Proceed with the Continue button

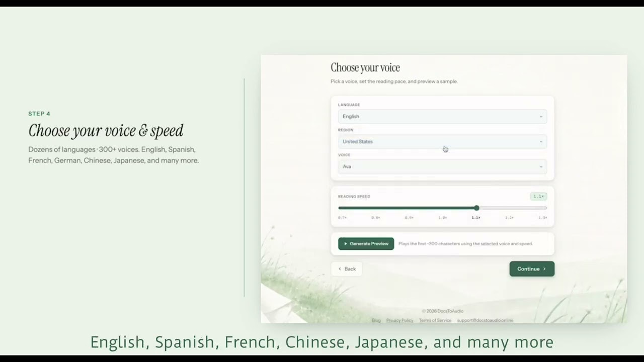pos(532,269)
